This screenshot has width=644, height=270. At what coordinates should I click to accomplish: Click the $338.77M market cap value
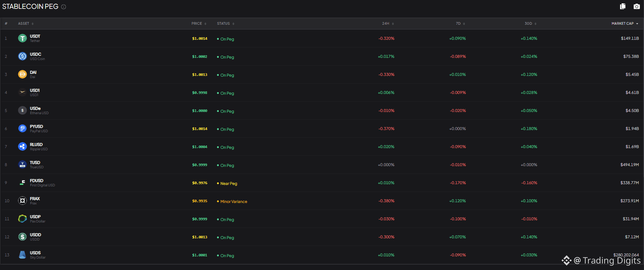click(629, 183)
